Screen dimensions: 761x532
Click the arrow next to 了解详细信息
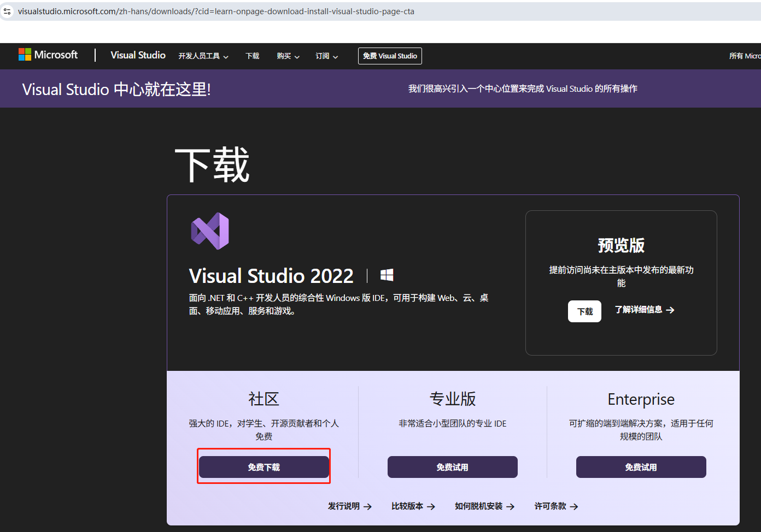click(670, 310)
